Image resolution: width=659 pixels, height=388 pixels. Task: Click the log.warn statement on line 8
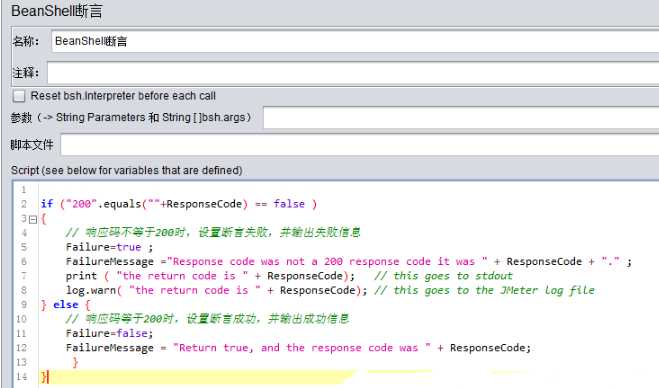click(x=216, y=290)
